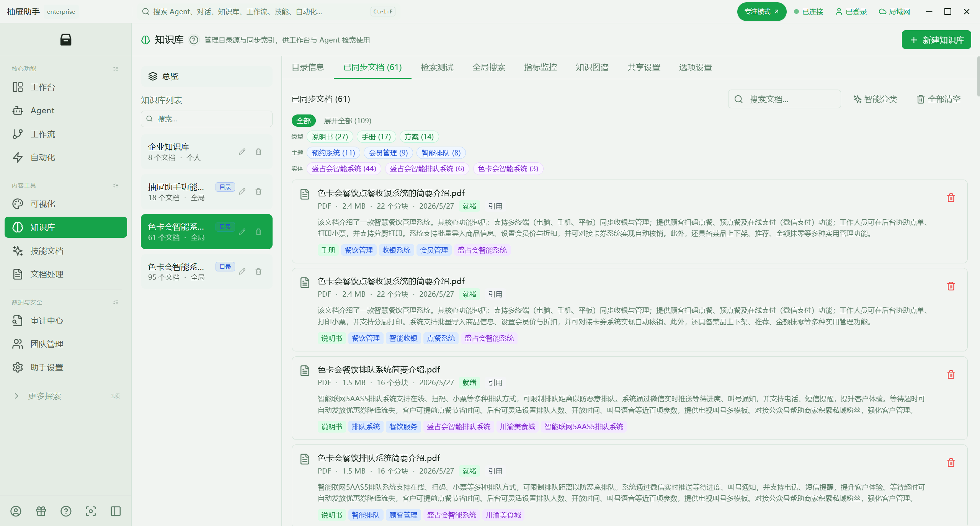Go to Agent section in sidebar
The width and height of the screenshot is (980, 526).
coord(66,111)
